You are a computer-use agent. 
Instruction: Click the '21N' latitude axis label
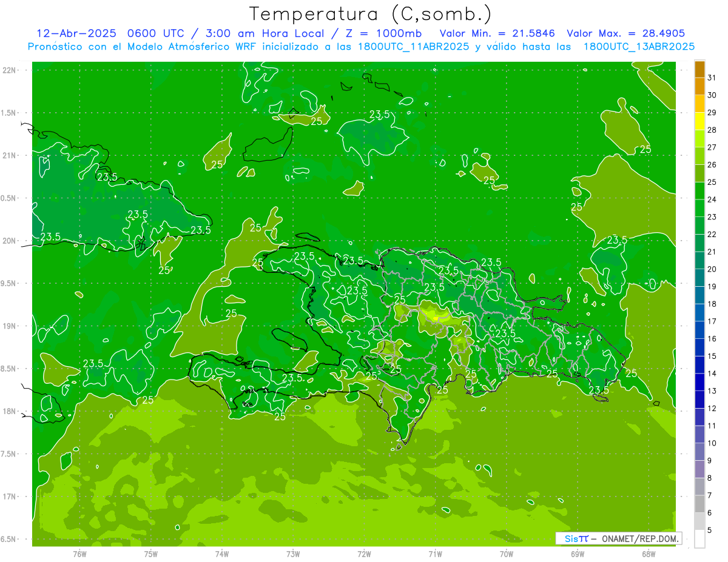pos(10,155)
